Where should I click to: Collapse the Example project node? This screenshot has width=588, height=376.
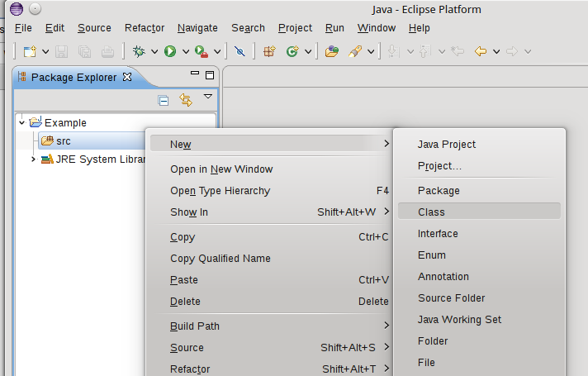coord(21,122)
